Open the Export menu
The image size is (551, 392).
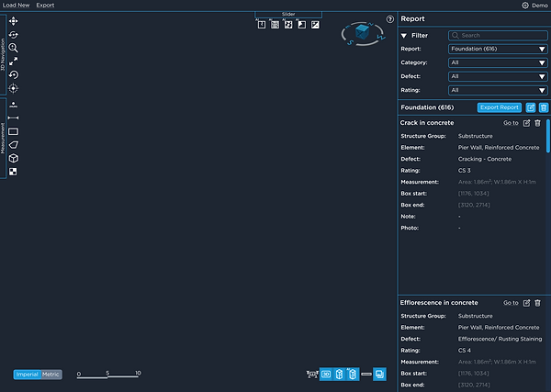tap(45, 6)
